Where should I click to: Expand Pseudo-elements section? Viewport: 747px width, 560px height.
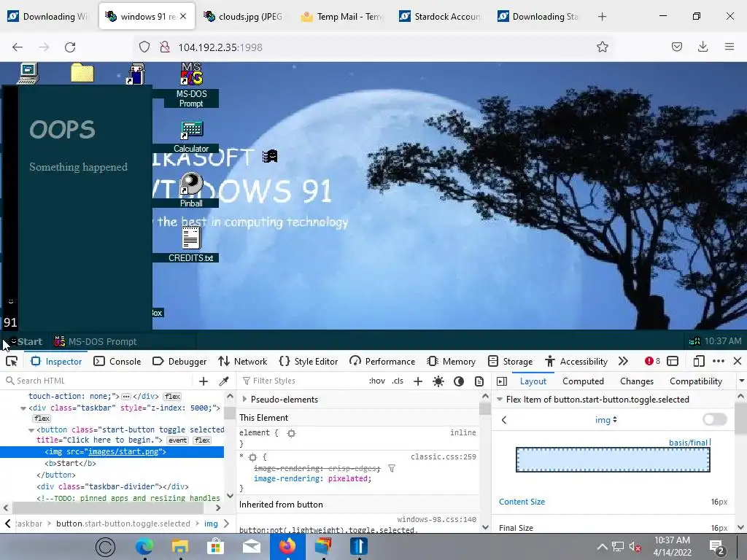(x=245, y=399)
